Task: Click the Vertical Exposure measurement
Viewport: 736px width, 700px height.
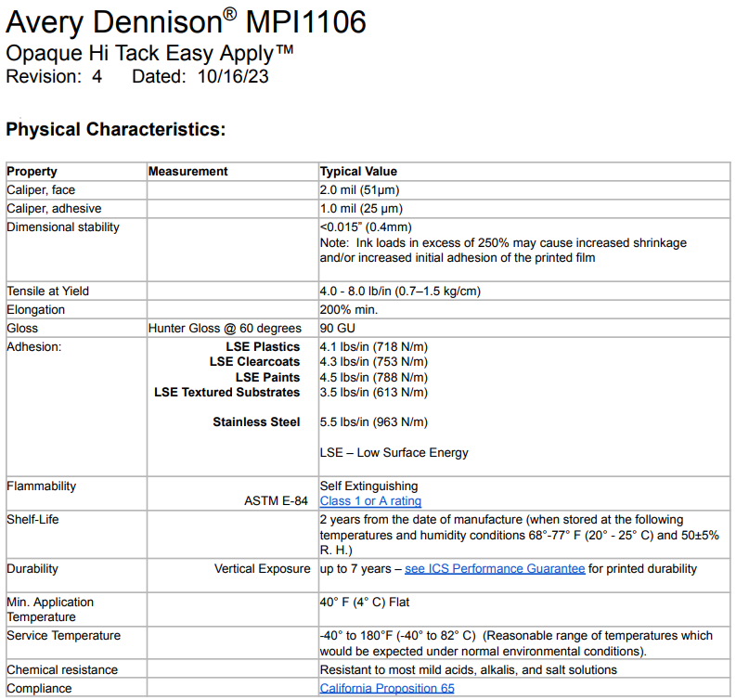Action: 263,568
